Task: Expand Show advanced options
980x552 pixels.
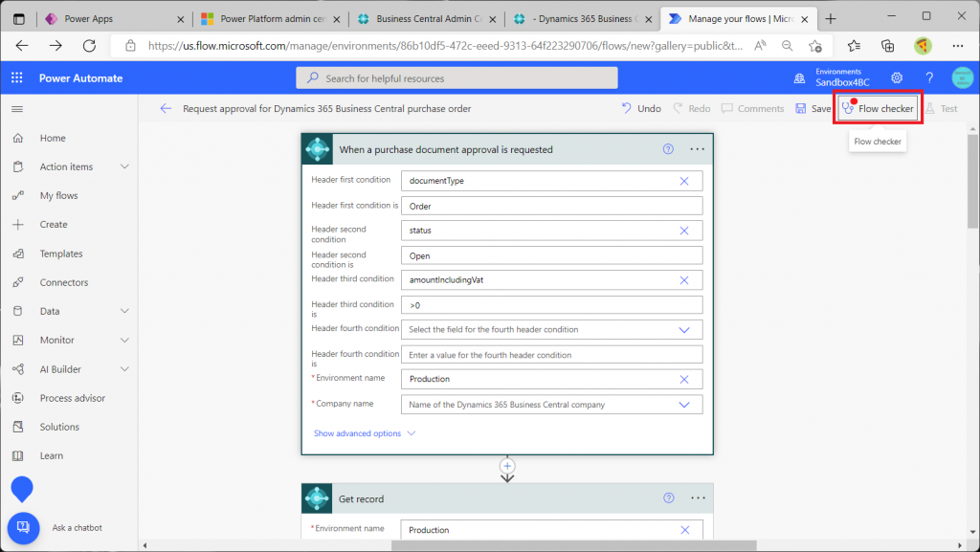Action: [x=365, y=433]
